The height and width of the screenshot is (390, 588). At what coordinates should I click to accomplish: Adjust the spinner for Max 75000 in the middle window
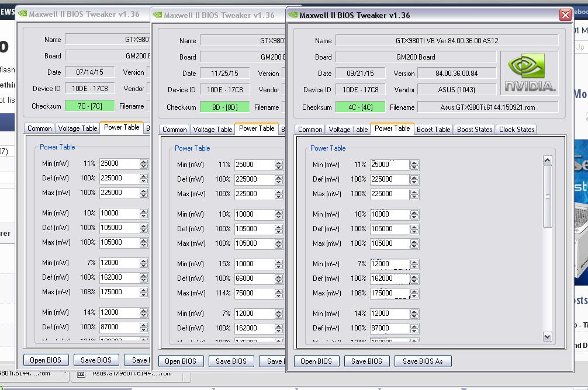coord(278,293)
